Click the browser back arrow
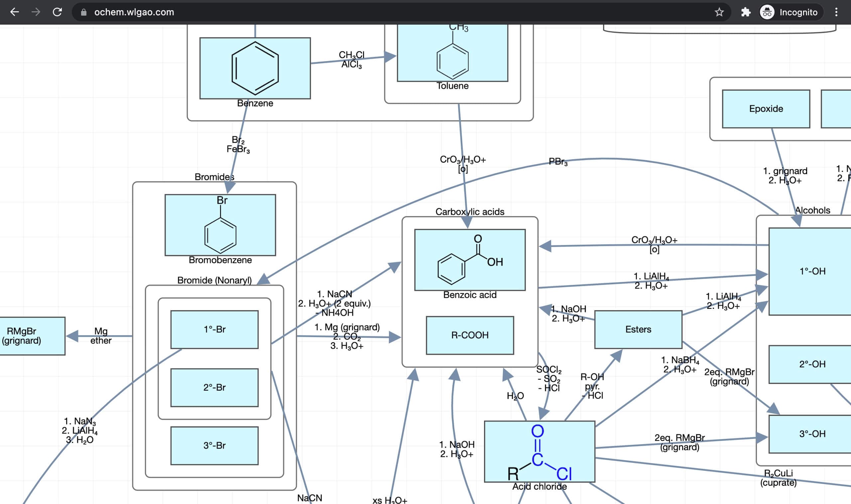This screenshot has height=504, width=851. [14, 12]
